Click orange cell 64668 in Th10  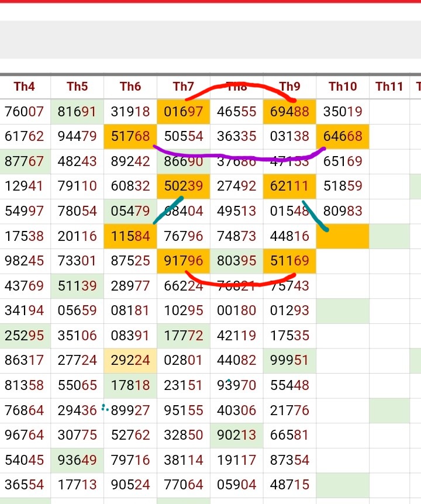click(343, 136)
